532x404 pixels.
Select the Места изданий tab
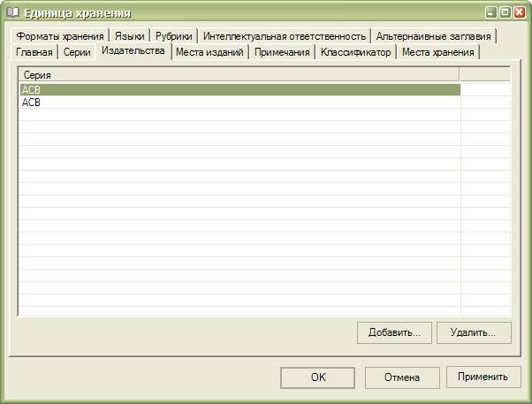(209, 53)
